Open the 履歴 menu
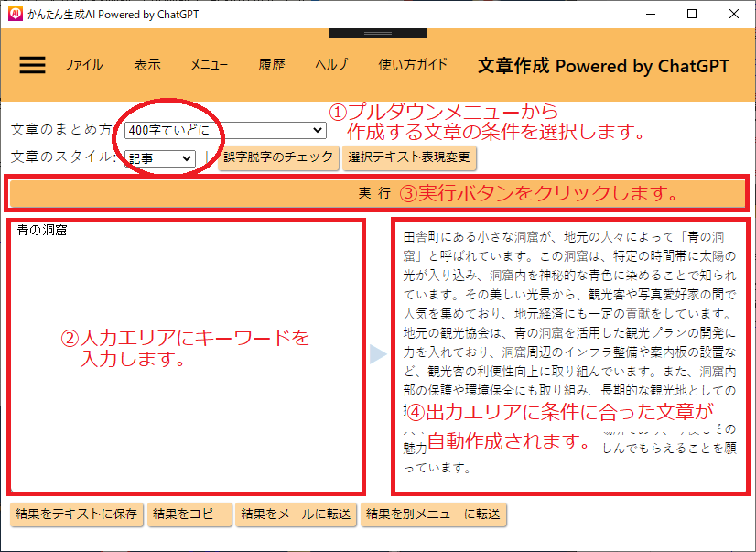The height and width of the screenshot is (552, 756). pos(272,65)
